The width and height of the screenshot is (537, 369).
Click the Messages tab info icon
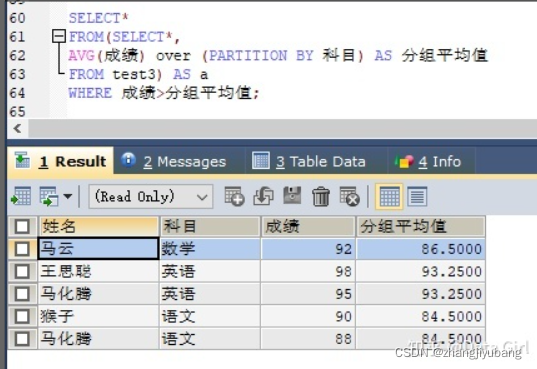(128, 160)
